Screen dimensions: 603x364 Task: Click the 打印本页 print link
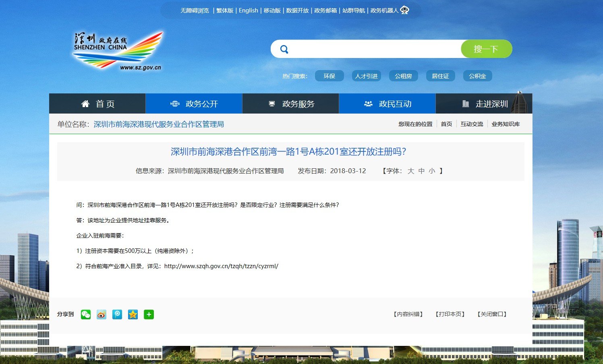point(450,314)
